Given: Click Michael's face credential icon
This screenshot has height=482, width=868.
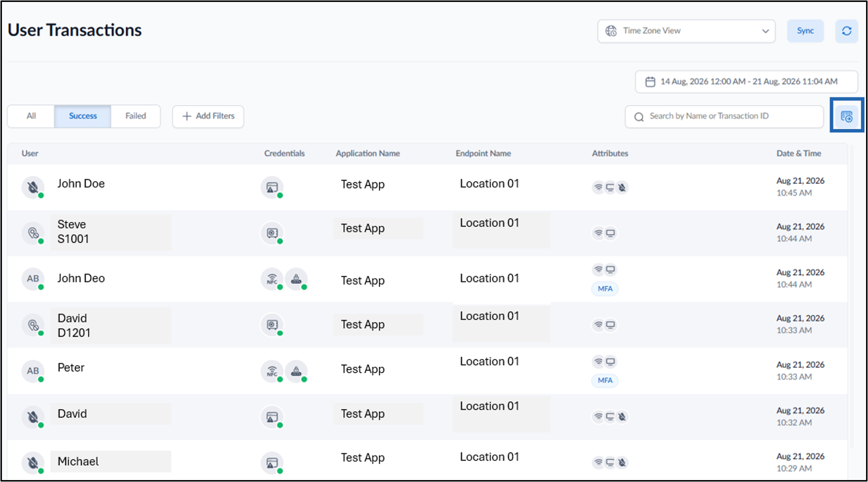Looking at the screenshot, I should tap(272, 463).
